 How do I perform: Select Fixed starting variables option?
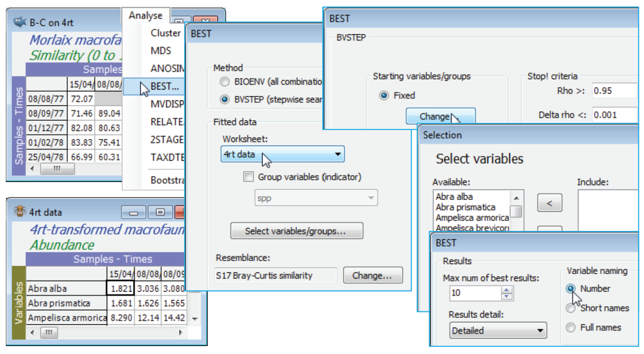click(x=384, y=95)
